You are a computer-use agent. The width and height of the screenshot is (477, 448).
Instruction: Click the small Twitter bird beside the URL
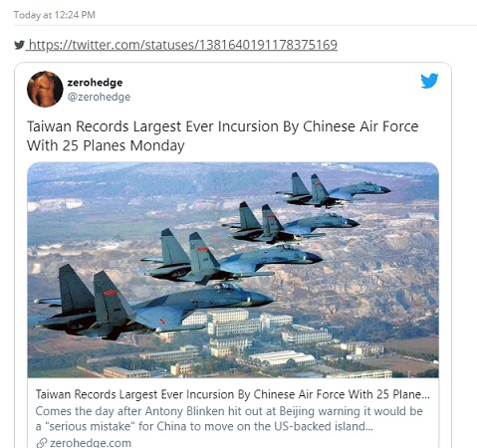(x=19, y=45)
